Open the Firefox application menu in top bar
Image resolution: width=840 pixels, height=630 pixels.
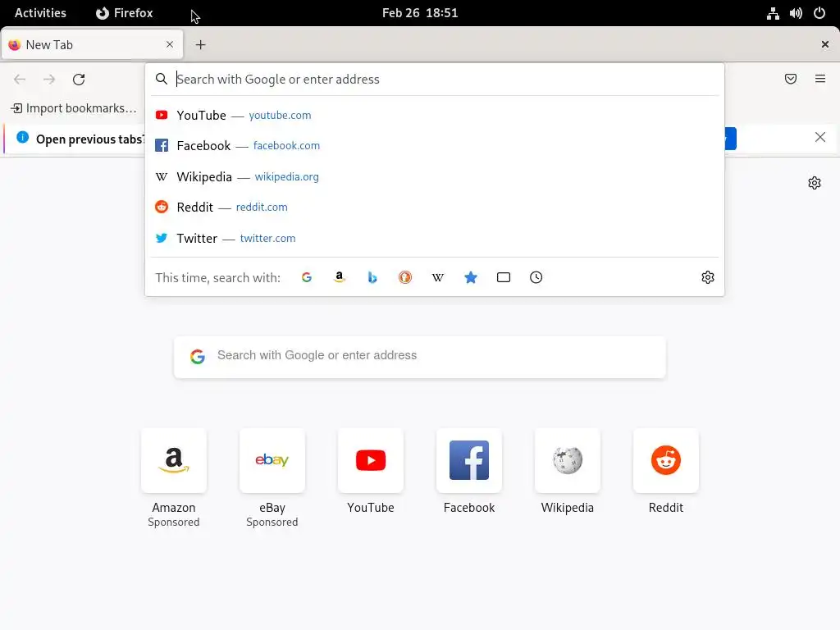125,13
